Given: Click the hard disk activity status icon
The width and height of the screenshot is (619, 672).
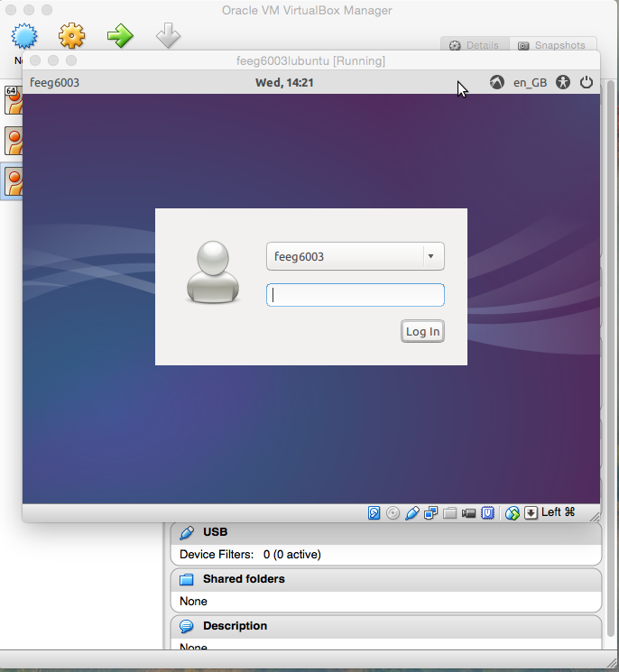Looking at the screenshot, I should pos(374,513).
